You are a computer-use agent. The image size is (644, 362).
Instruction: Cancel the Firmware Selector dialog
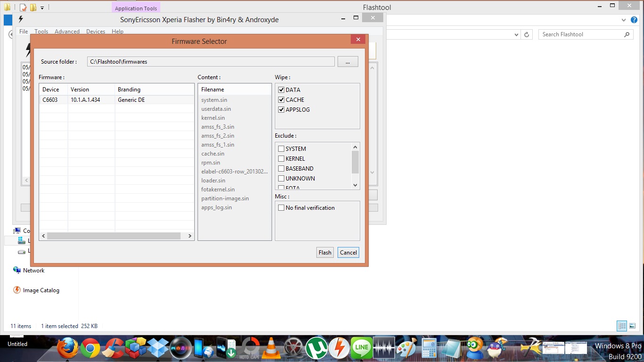[348, 253]
